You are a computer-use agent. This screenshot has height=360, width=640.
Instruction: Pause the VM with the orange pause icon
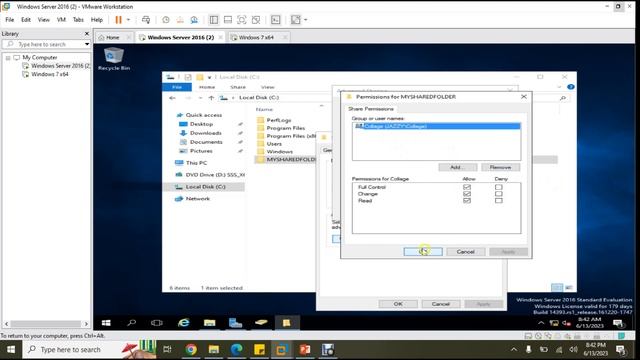coord(118,20)
